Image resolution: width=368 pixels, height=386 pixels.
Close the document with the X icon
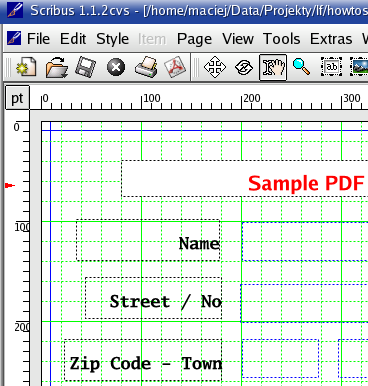tap(116, 68)
